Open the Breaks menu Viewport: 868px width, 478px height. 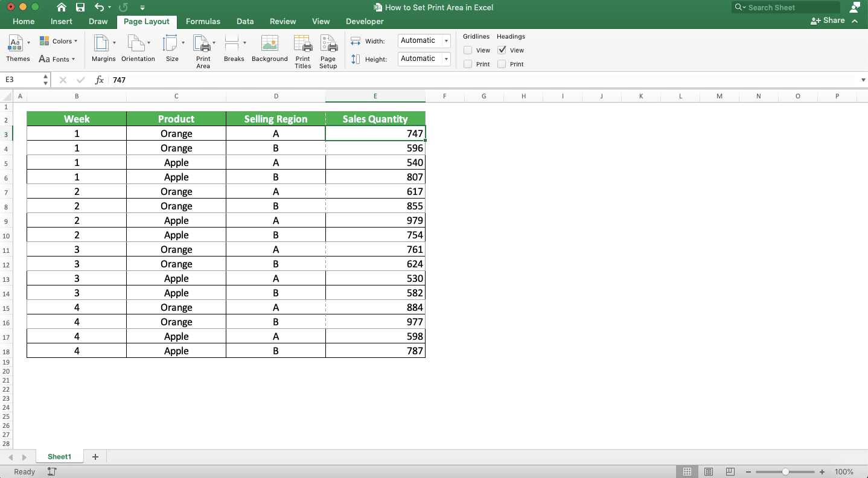(x=234, y=48)
